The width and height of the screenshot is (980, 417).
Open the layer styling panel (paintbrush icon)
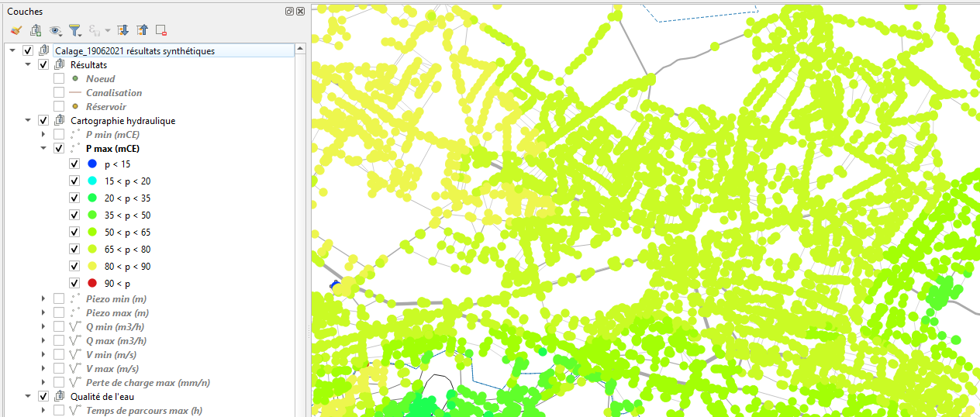click(x=16, y=30)
